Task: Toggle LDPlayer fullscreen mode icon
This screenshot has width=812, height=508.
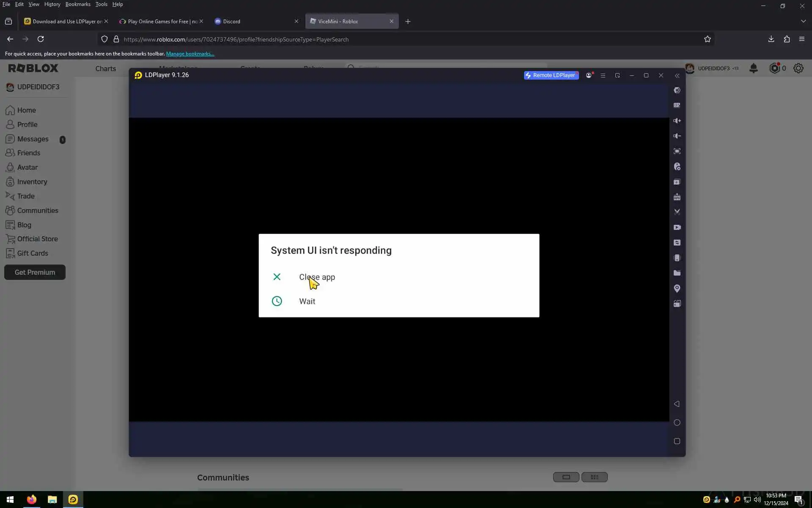Action: (x=677, y=151)
